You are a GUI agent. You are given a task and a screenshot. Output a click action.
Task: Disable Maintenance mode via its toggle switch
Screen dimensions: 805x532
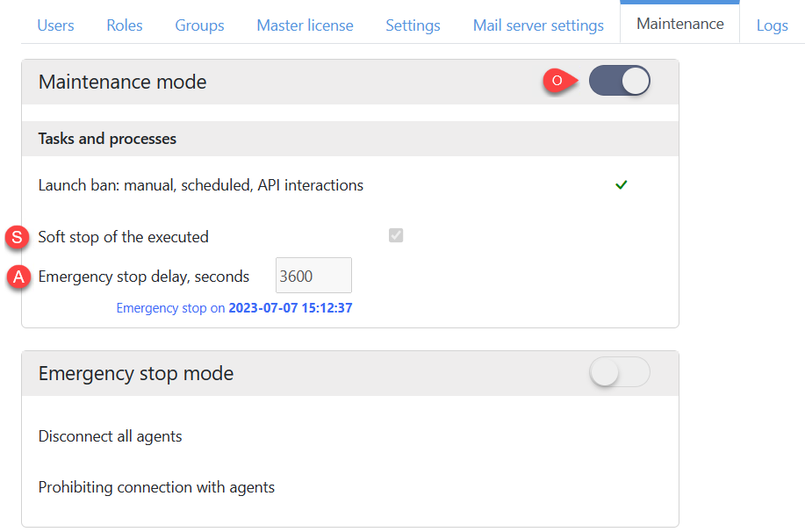click(x=619, y=80)
